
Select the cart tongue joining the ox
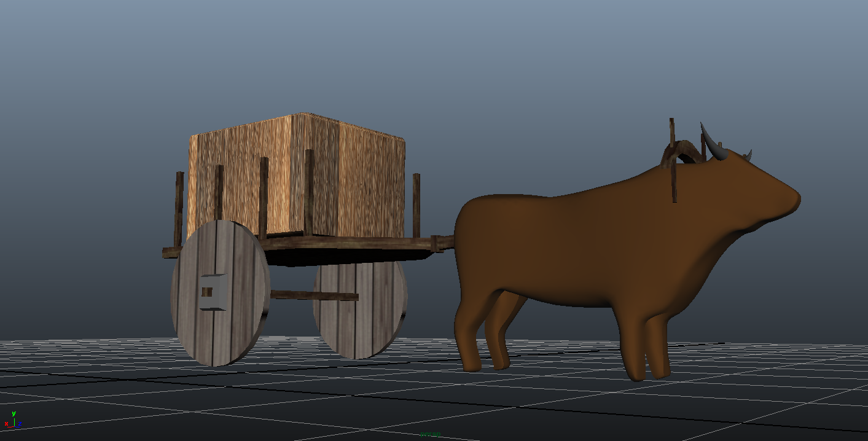point(441,241)
